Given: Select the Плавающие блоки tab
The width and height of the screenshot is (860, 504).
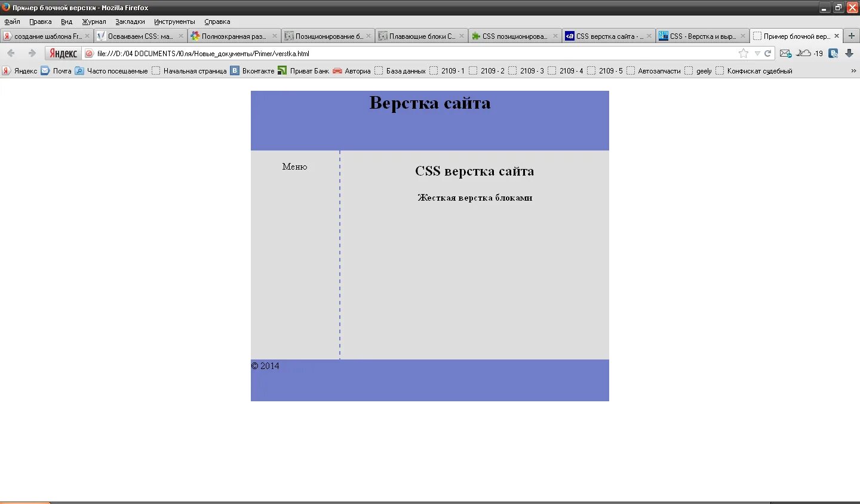Looking at the screenshot, I should (x=422, y=35).
